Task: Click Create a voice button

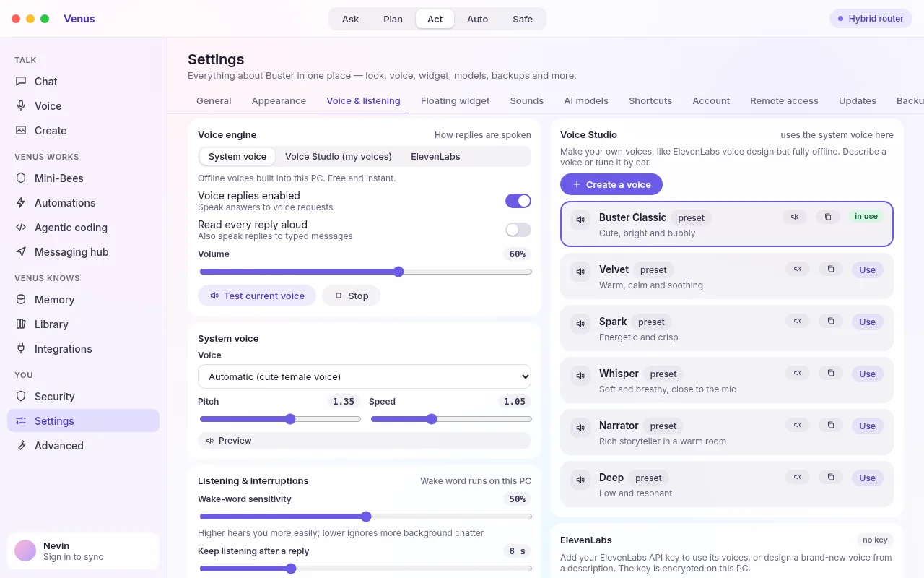Action: click(x=611, y=184)
